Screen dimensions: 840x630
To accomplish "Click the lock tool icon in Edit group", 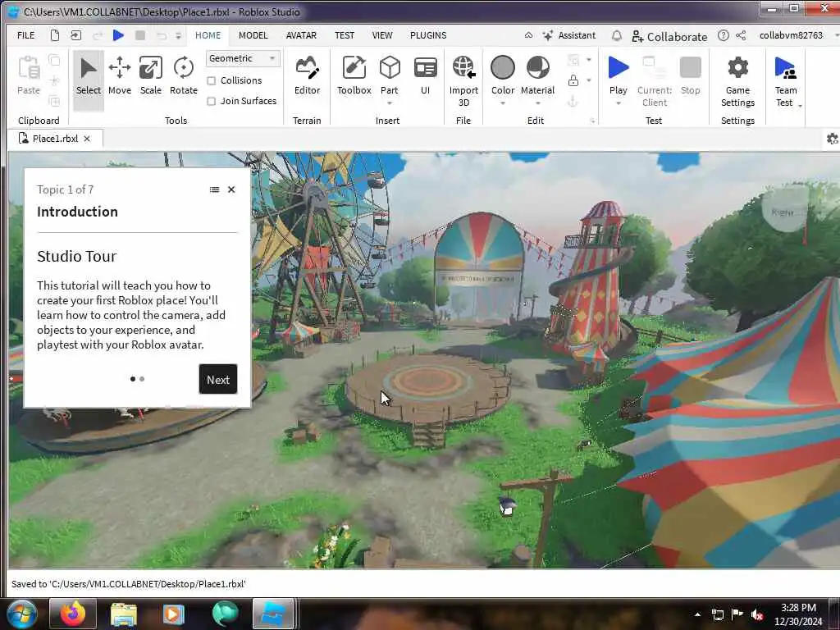I will pos(573,80).
